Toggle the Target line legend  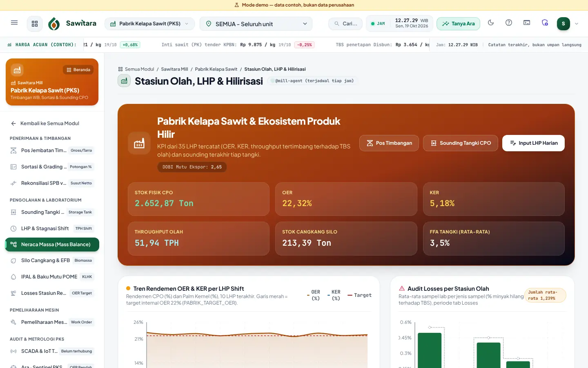360,295
